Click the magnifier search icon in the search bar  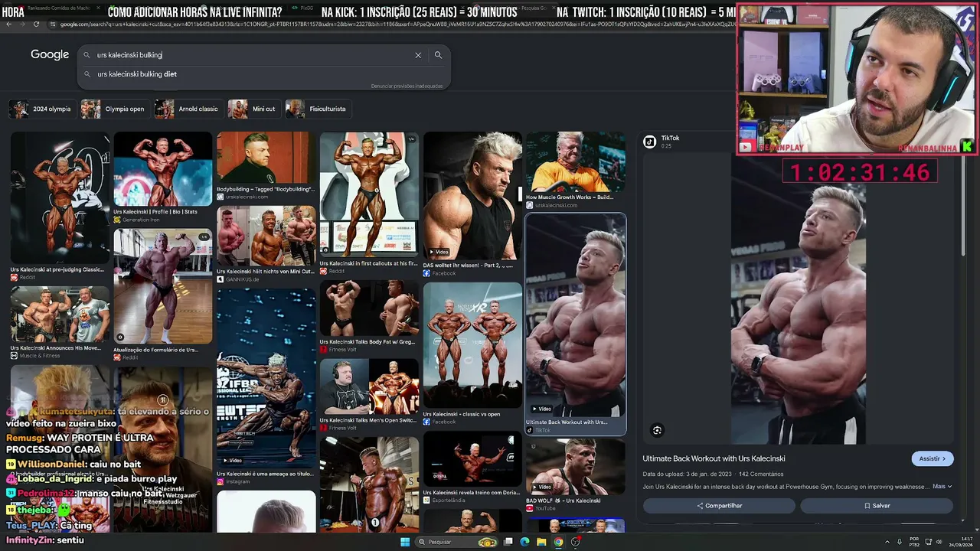click(438, 55)
